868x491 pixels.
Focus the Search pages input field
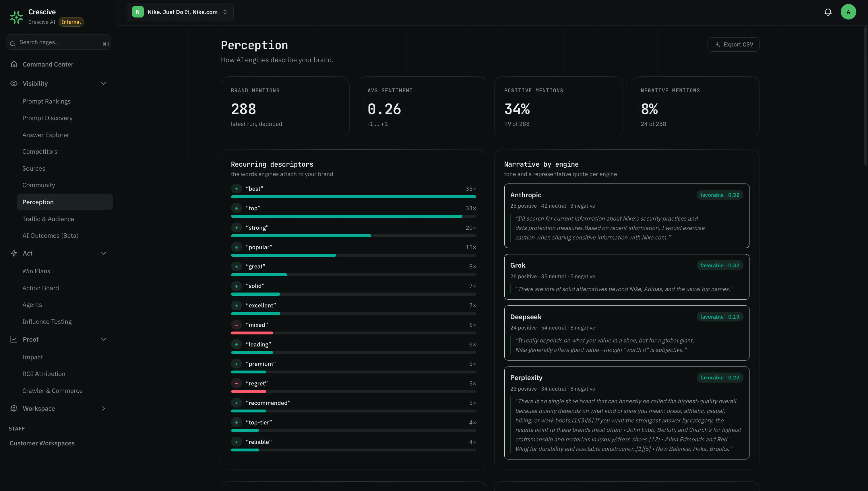[58, 42]
